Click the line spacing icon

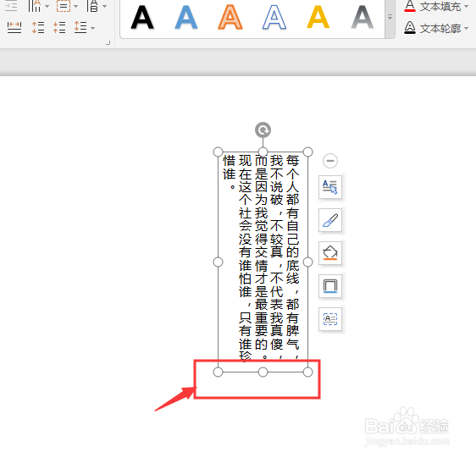(80, 28)
